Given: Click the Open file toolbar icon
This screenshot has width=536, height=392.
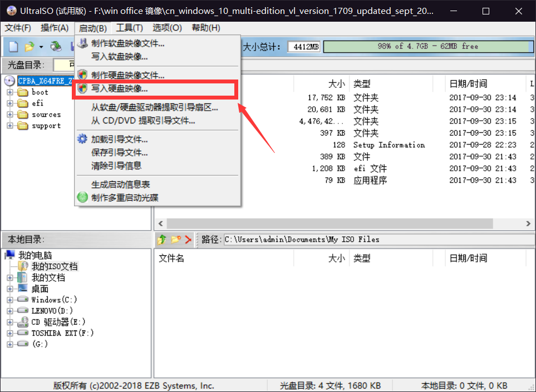Looking at the screenshot, I should coord(29,47).
